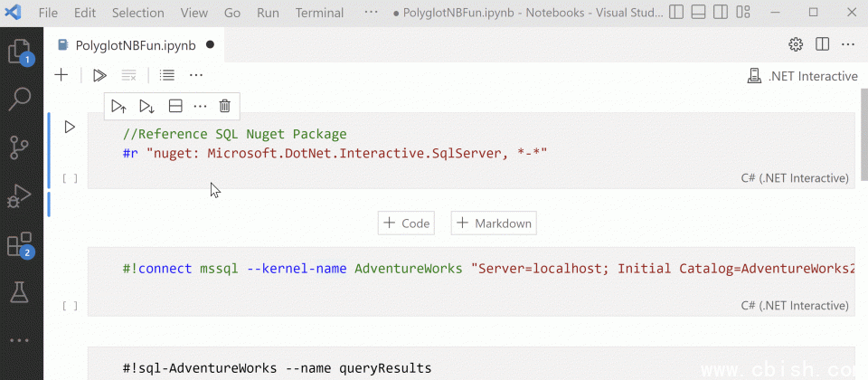Open Extensions view with badge
Image resolution: width=868 pixels, height=380 pixels.
20,243
